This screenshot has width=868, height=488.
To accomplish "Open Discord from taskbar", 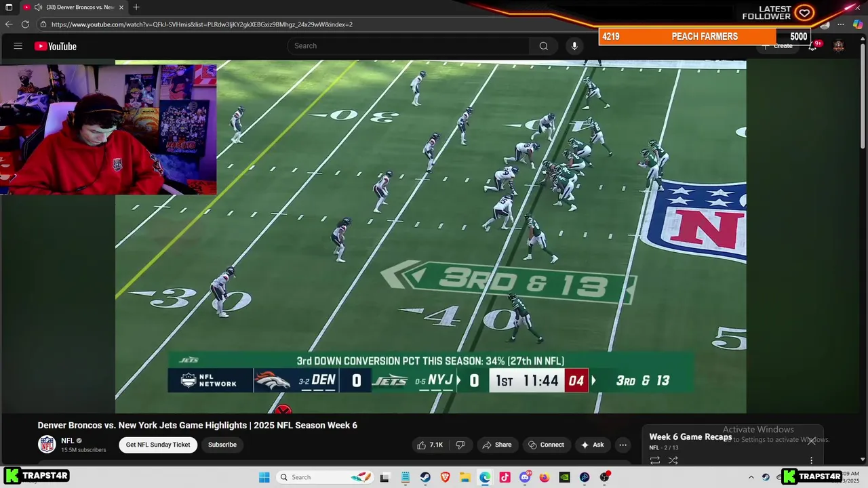I will point(525,477).
